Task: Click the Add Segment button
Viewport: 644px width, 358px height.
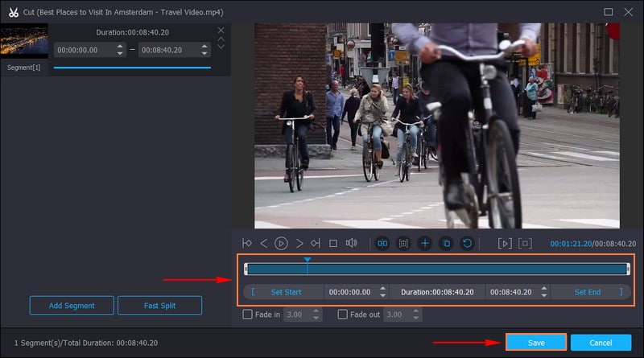Action: pyautogui.click(x=72, y=306)
